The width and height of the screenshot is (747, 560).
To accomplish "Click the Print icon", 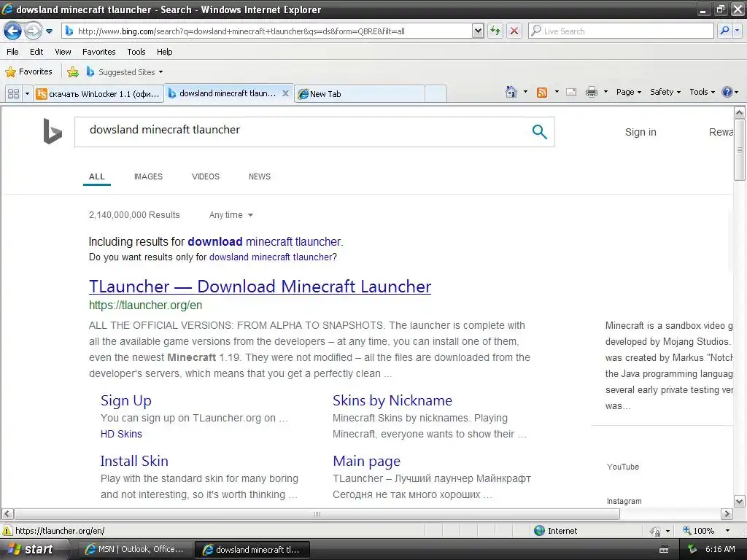I will [591, 93].
